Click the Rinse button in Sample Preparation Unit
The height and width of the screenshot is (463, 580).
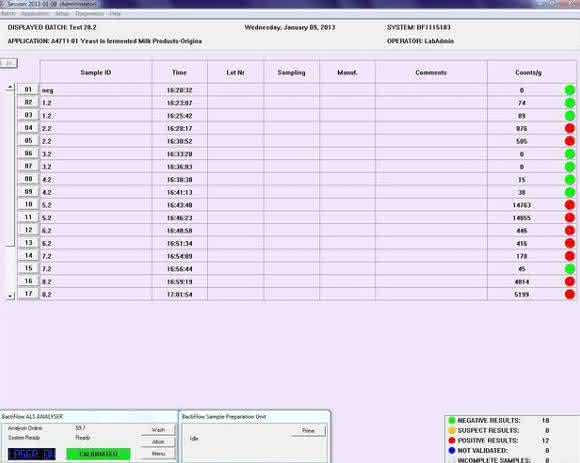[308, 430]
